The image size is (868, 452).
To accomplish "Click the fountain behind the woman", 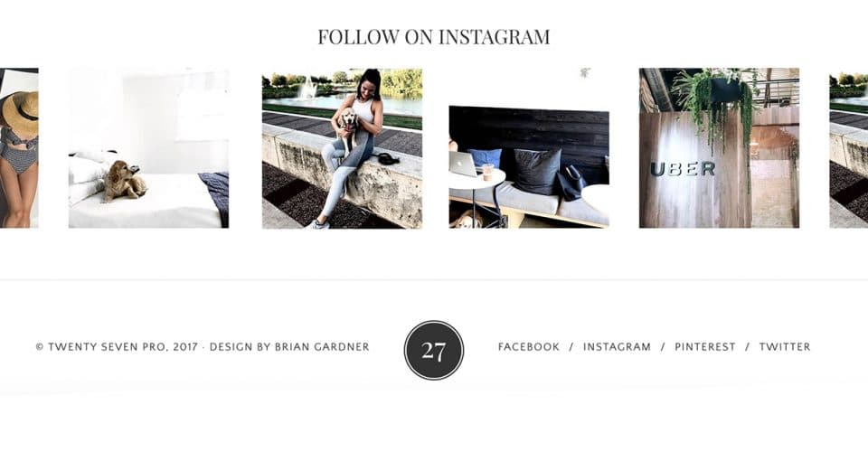I will (x=307, y=89).
